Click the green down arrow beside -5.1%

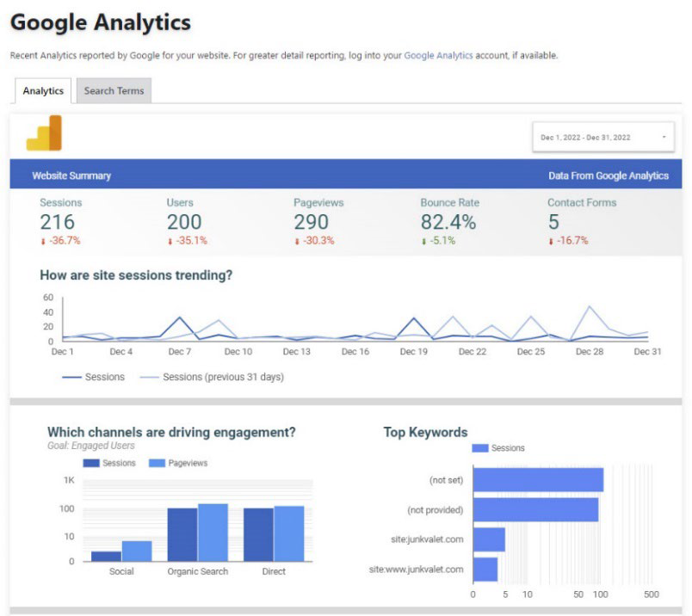click(423, 242)
